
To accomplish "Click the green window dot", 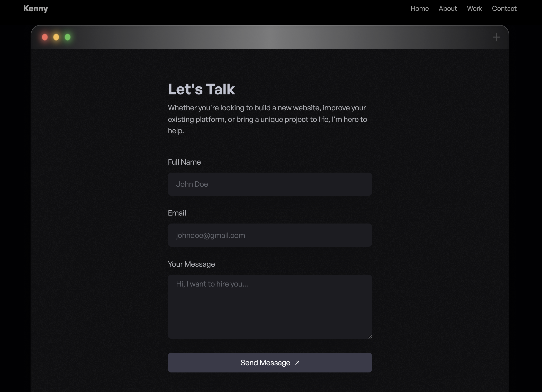I will pyautogui.click(x=68, y=37).
